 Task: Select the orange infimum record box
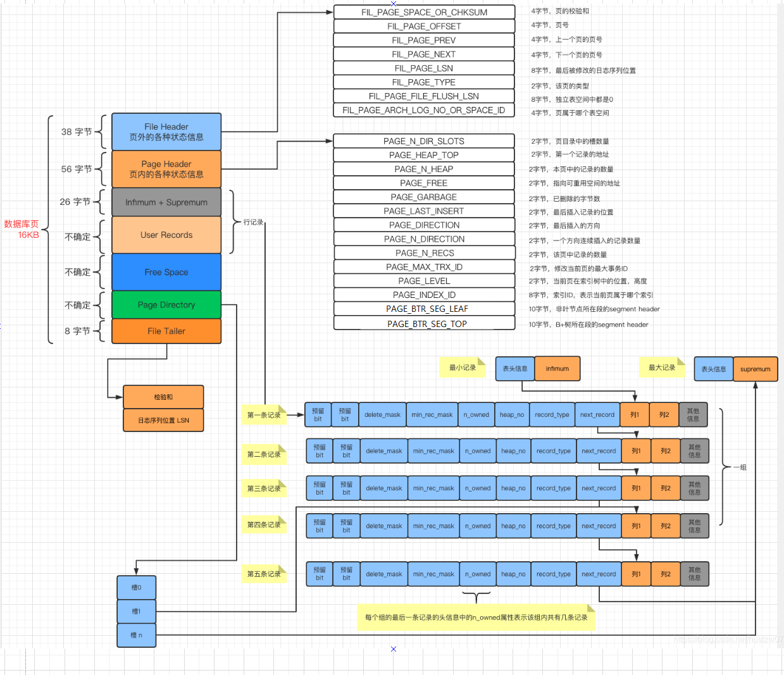coord(557,369)
